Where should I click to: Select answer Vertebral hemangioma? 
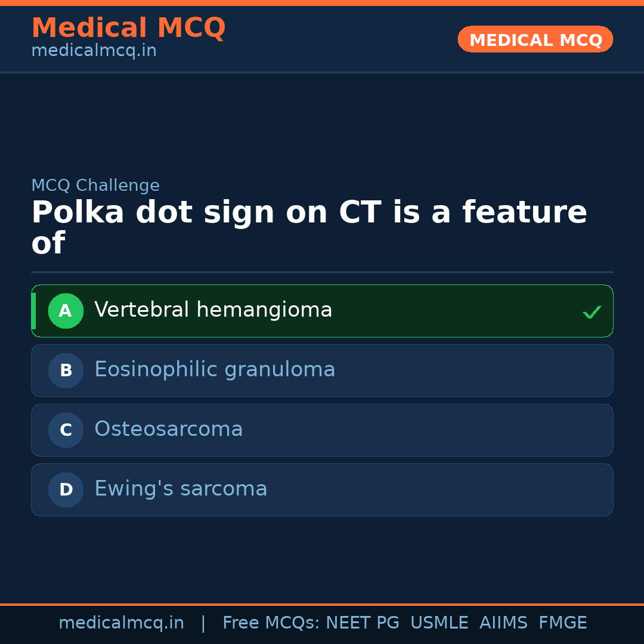click(x=213, y=310)
